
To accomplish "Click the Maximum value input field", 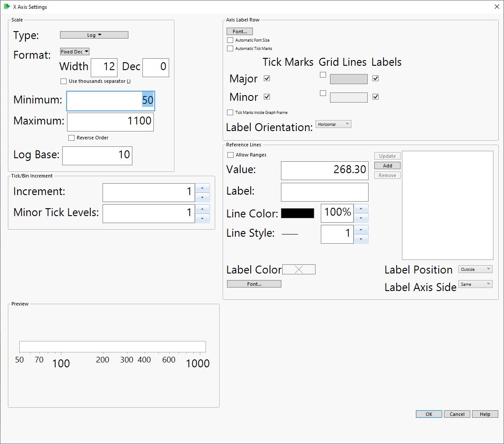I will (110, 122).
